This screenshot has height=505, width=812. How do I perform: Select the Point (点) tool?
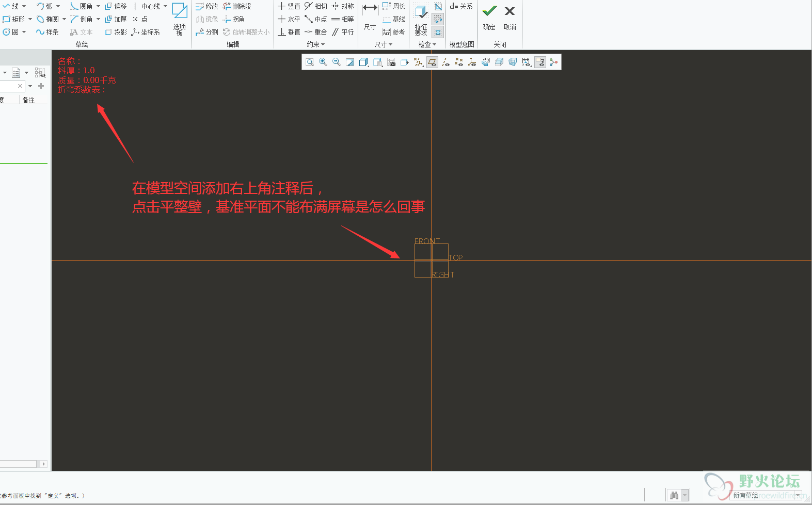click(140, 19)
